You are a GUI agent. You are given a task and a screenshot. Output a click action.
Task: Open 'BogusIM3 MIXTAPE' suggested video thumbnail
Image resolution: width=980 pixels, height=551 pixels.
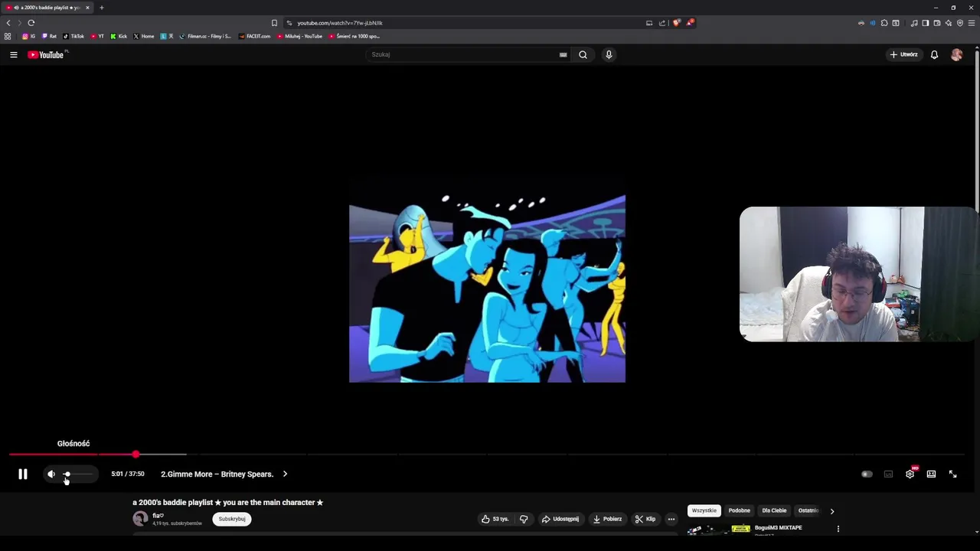(718, 529)
